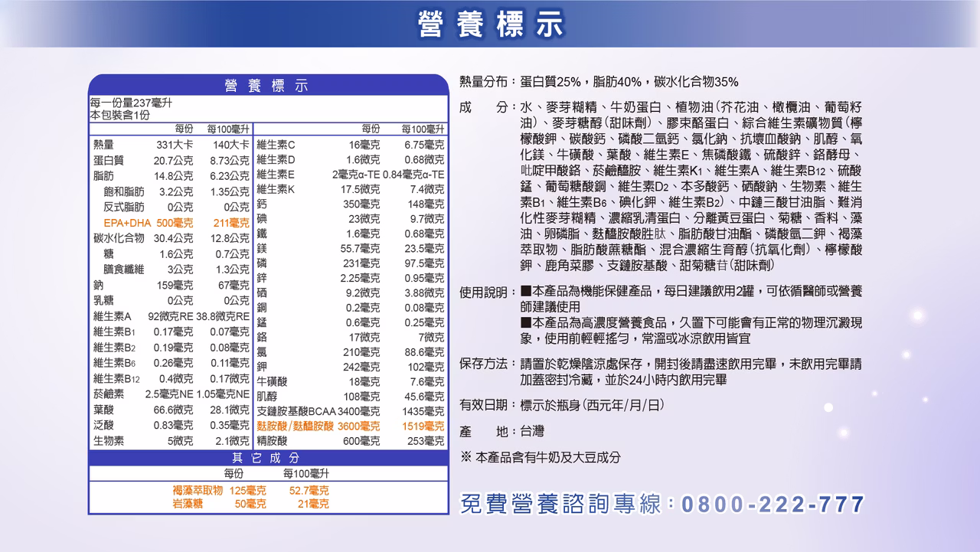Click the 成分 ingredients label
This screenshot has height=552, width=980.
coord(484,106)
